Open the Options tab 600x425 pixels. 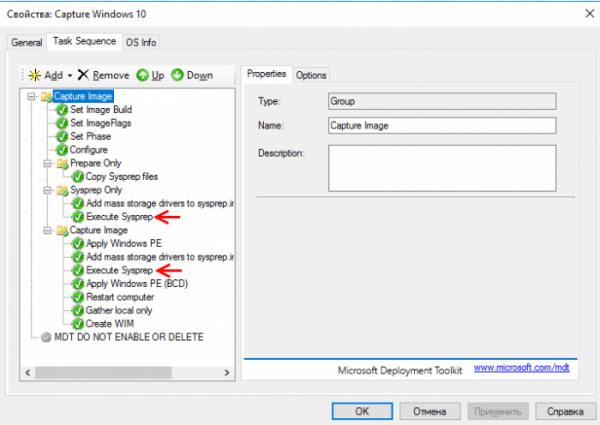coord(311,75)
